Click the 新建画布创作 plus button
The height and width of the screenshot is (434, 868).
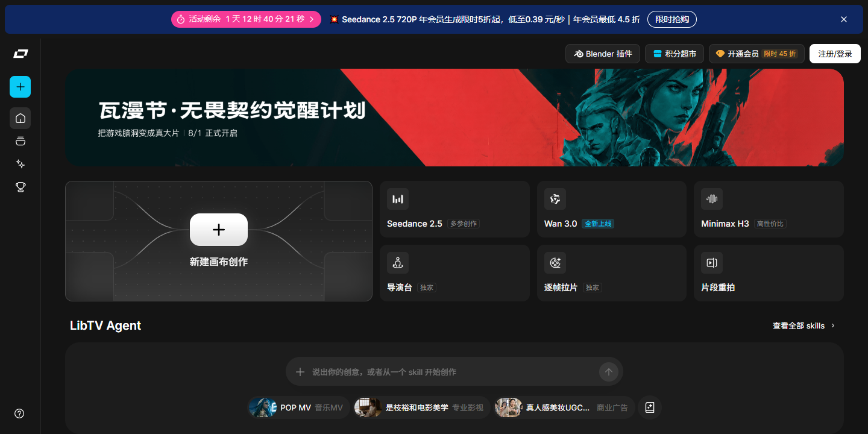(x=219, y=230)
